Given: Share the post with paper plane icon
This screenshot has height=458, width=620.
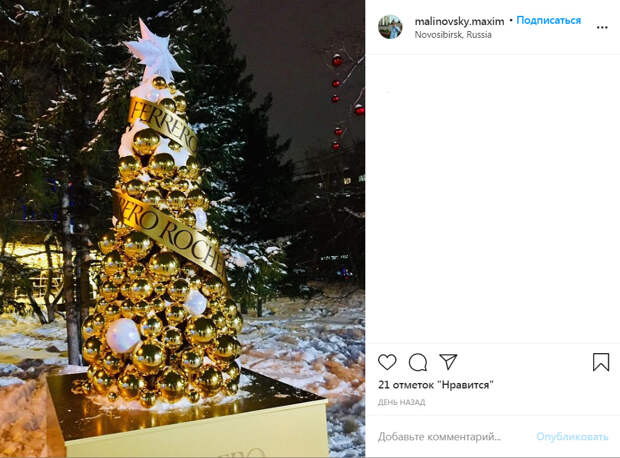Looking at the screenshot, I should point(448,361).
